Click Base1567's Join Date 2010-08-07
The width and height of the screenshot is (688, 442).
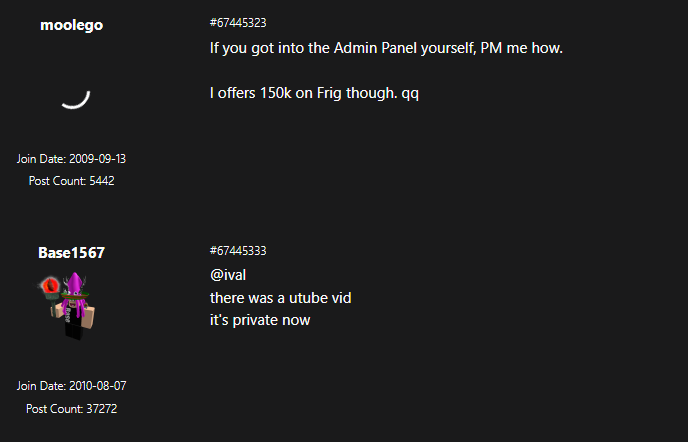(x=97, y=386)
